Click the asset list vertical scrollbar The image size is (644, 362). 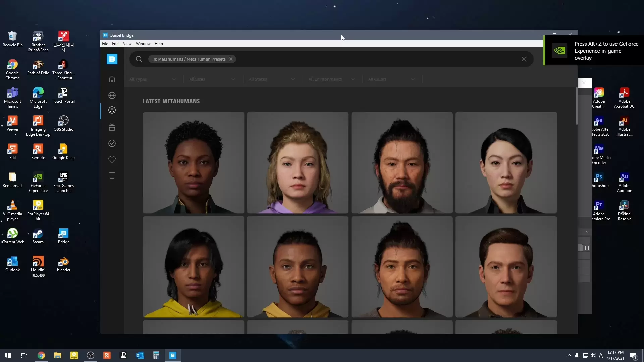[x=577, y=106]
